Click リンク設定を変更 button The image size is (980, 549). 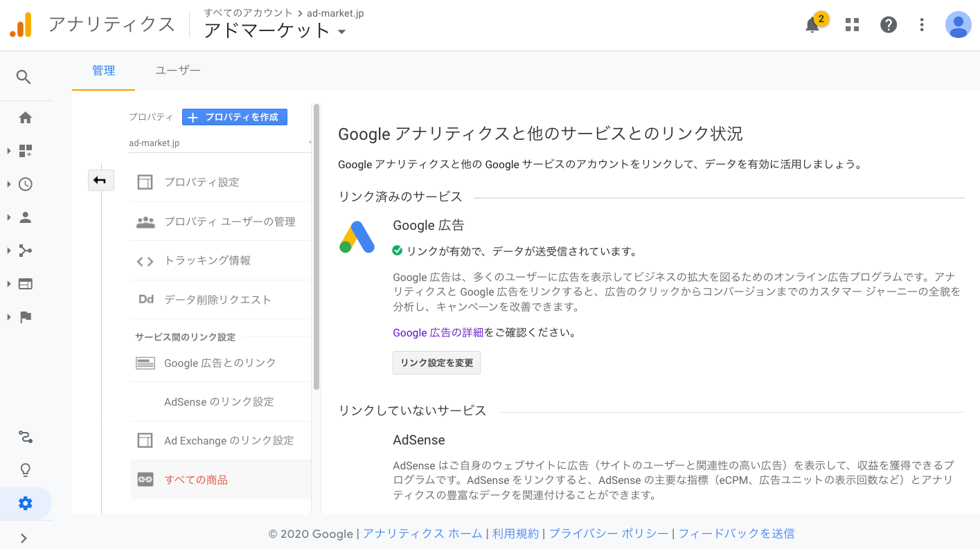(436, 363)
